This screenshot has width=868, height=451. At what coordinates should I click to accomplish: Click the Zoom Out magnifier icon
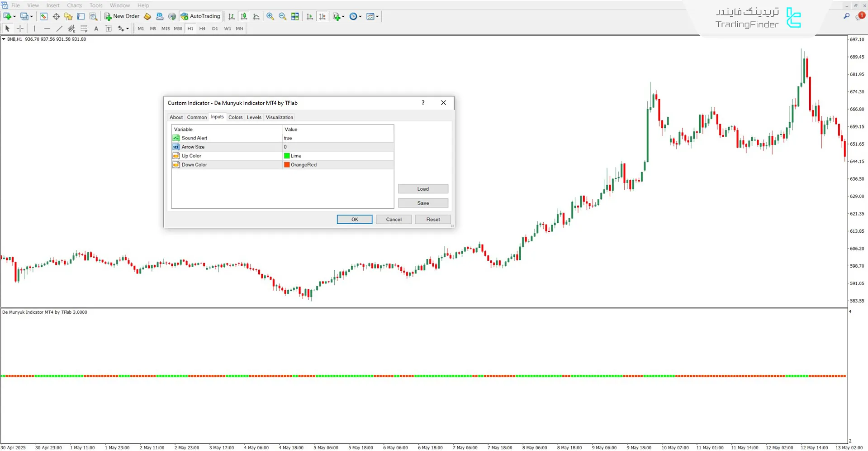[x=282, y=16]
